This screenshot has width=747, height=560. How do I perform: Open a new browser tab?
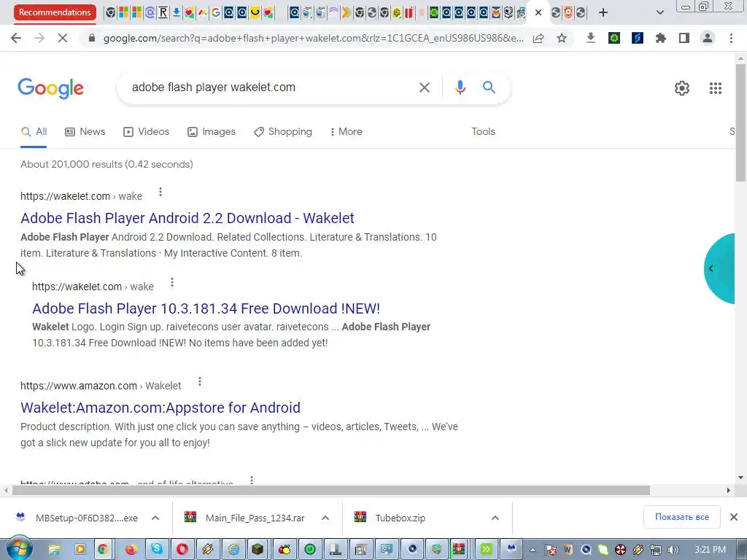tap(603, 12)
